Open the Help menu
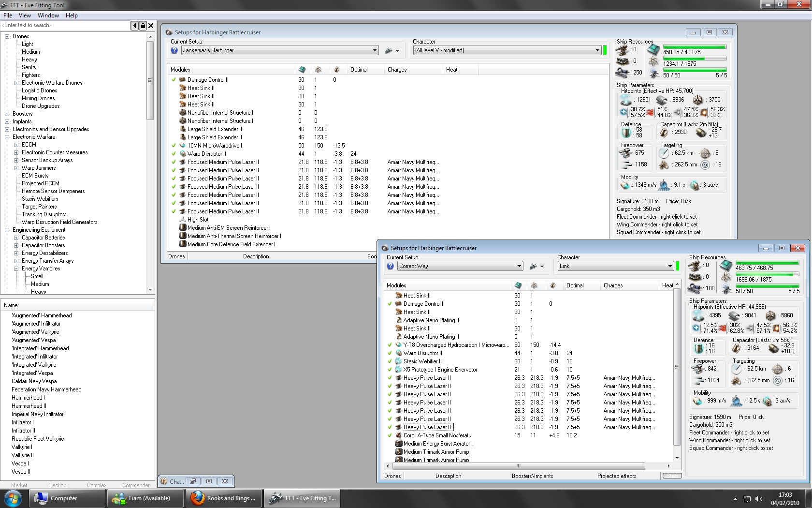Viewport: 812px width, 508px height. coord(72,15)
